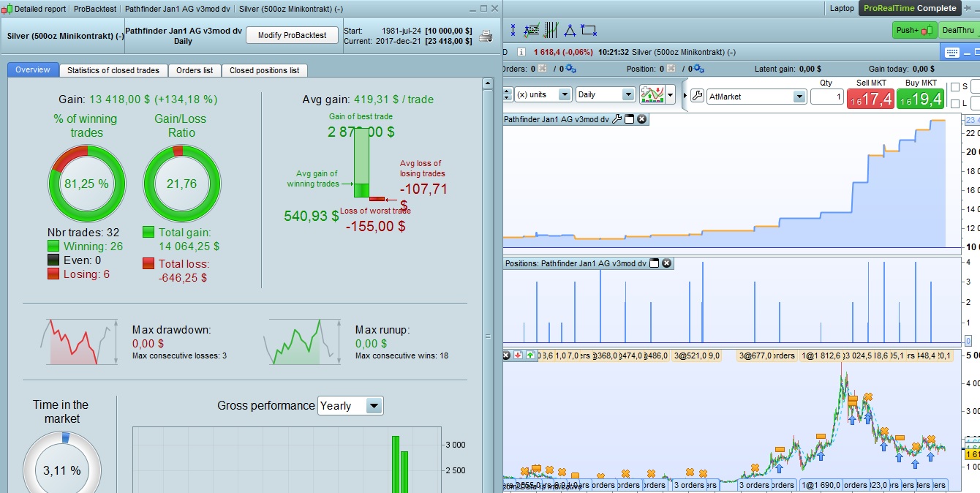Click the Modify ProBacktest button
This screenshot has height=493, width=980.
pyautogui.click(x=292, y=35)
